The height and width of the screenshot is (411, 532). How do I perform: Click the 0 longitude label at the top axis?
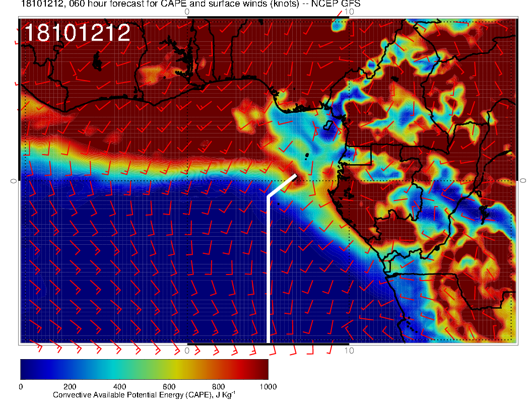tap(187, 11)
